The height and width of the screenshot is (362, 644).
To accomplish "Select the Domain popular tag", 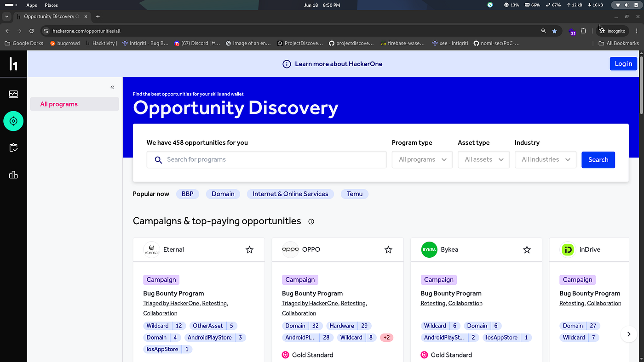I will (223, 194).
